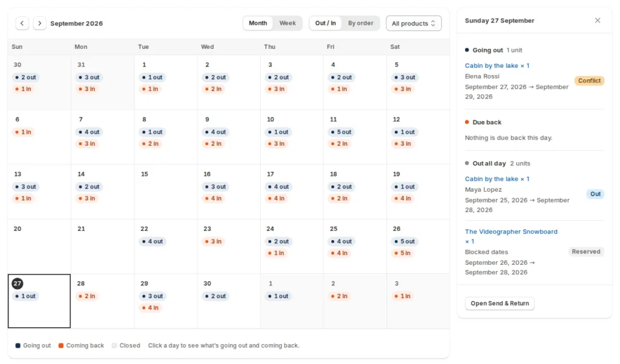The image size is (620, 364).
Task: Click the 3 in pill on September 3
Action: point(276,89)
